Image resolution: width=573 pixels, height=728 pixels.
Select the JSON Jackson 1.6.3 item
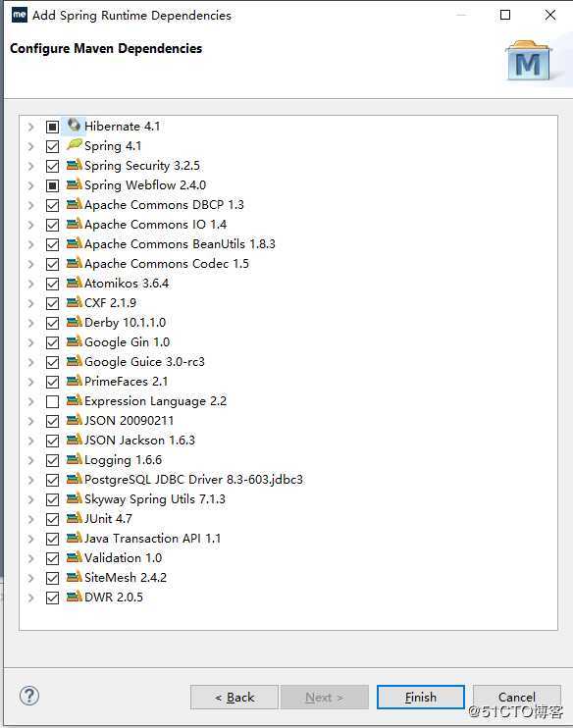pyautogui.click(x=139, y=441)
